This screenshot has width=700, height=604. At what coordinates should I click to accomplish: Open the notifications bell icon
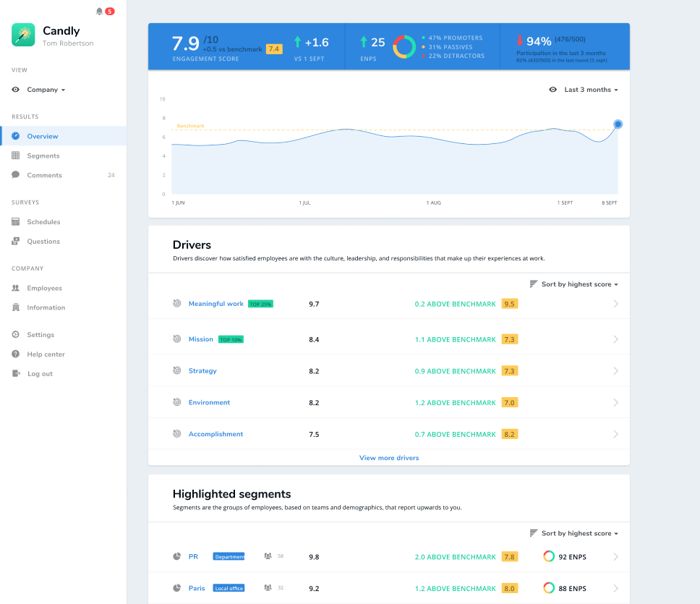click(99, 12)
